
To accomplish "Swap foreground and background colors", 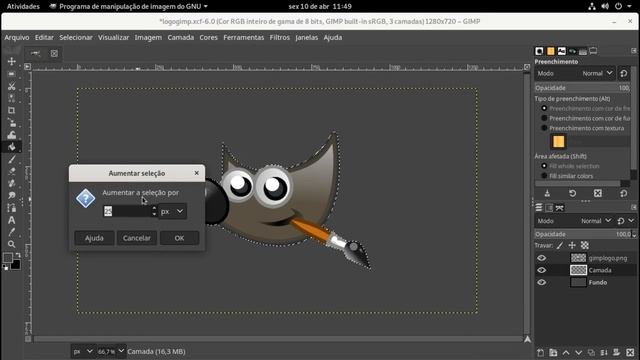I will coord(18,255).
